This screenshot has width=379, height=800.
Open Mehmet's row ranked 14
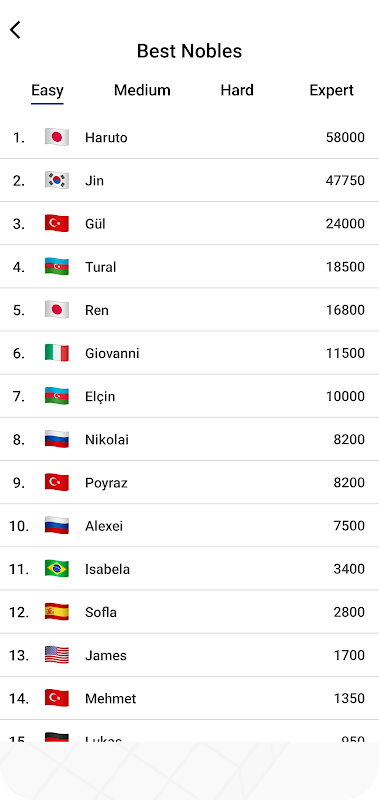[189, 698]
